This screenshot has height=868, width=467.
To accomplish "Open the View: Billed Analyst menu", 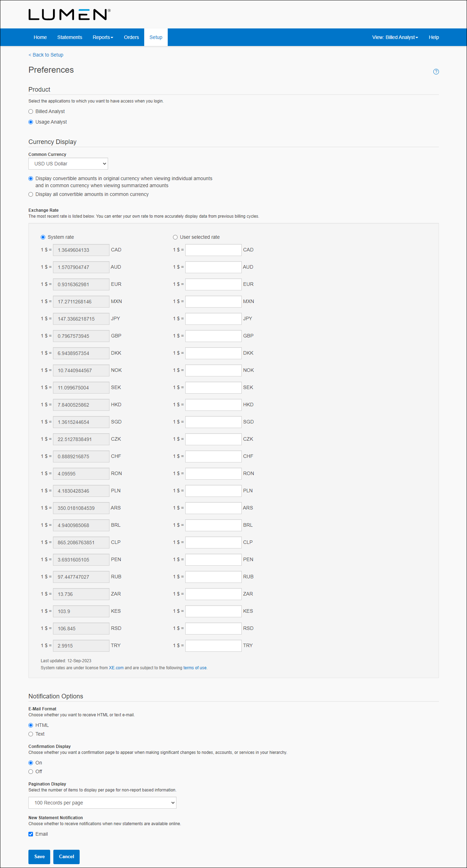I will (x=395, y=37).
